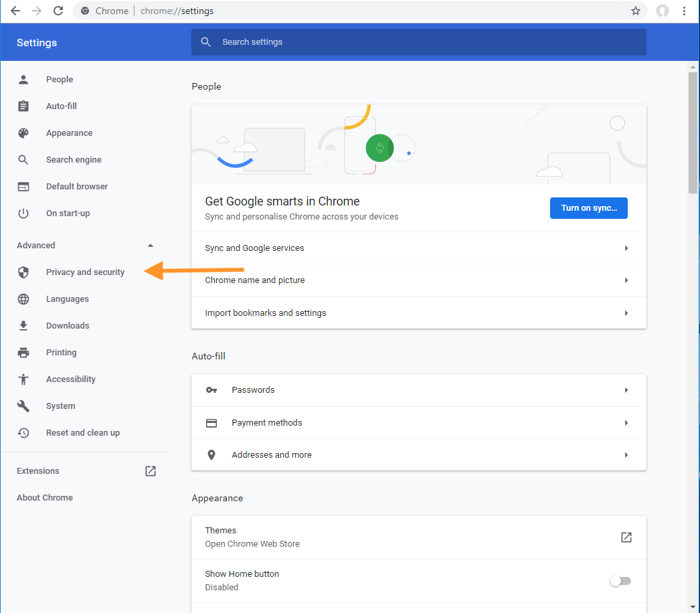700x613 pixels.
Task: Expand the Chrome name and picture row arrow
Action: 626,280
